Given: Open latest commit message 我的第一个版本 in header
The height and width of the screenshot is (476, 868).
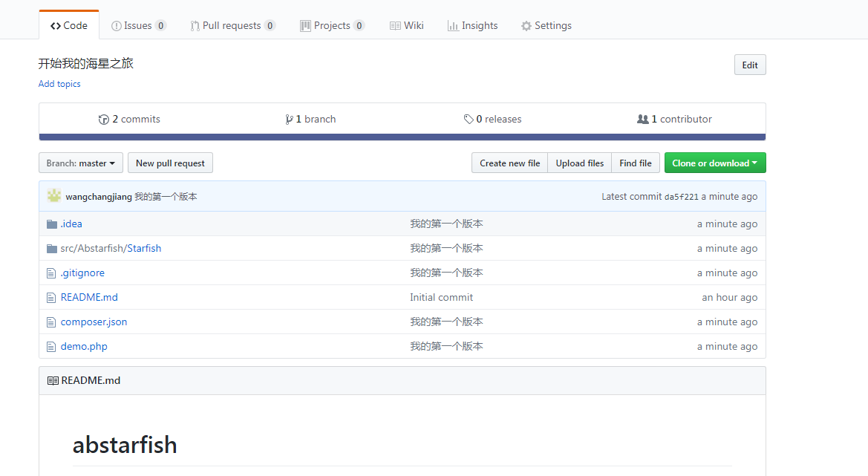Looking at the screenshot, I should (x=166, y=197).
